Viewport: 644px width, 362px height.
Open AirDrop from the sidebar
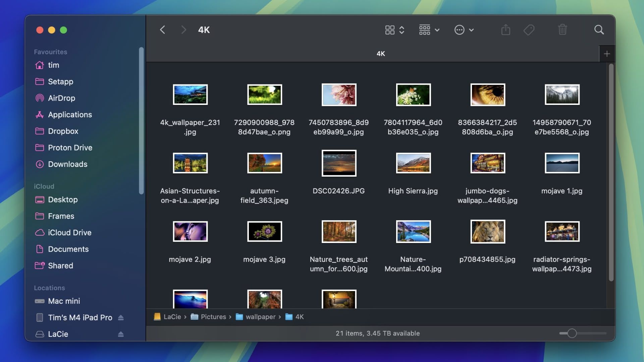[x=61, y=98]
